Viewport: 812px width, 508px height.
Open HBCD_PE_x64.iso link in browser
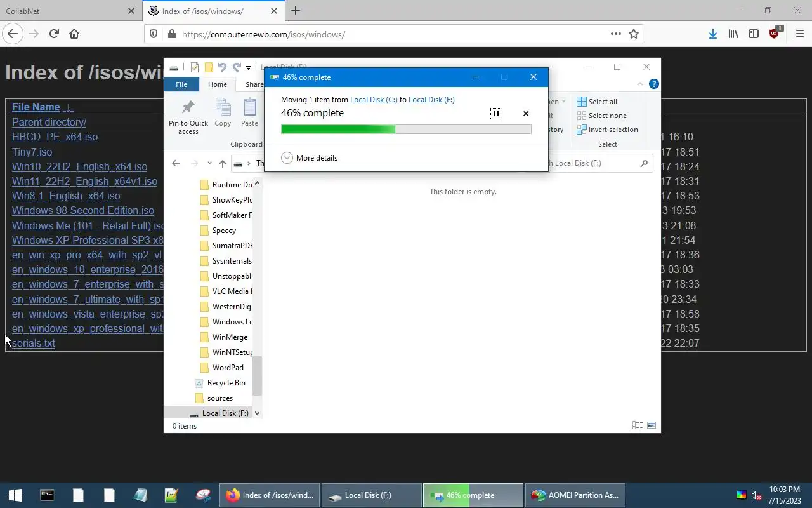55,137
